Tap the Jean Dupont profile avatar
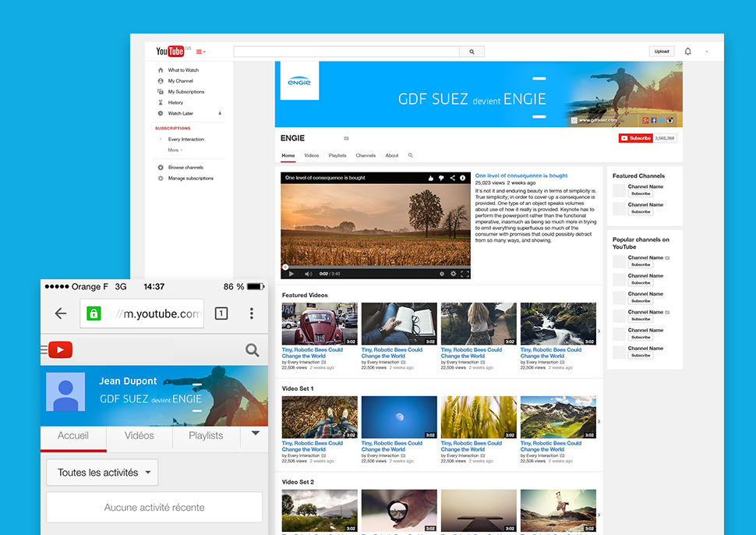 coord(65,392)
